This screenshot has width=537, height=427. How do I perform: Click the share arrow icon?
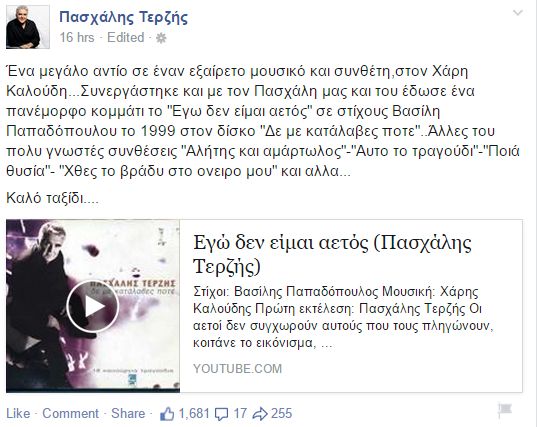[x=260, y=414]
